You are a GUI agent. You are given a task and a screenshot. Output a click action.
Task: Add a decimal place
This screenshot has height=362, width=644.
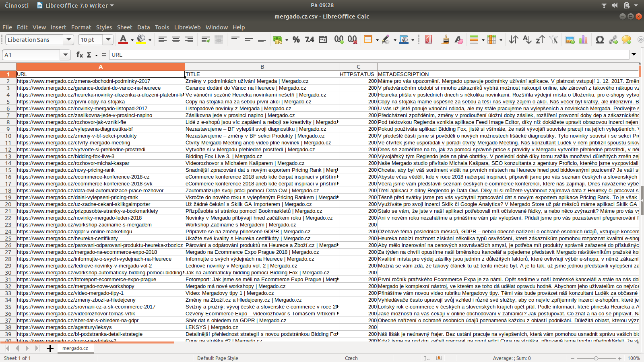[x=339, y=40]
